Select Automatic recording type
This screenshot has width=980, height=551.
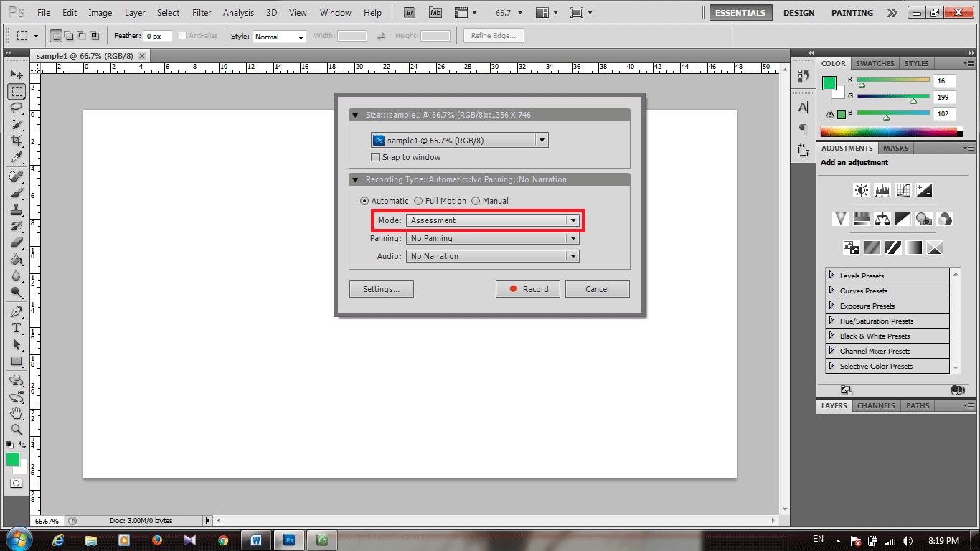364,201
